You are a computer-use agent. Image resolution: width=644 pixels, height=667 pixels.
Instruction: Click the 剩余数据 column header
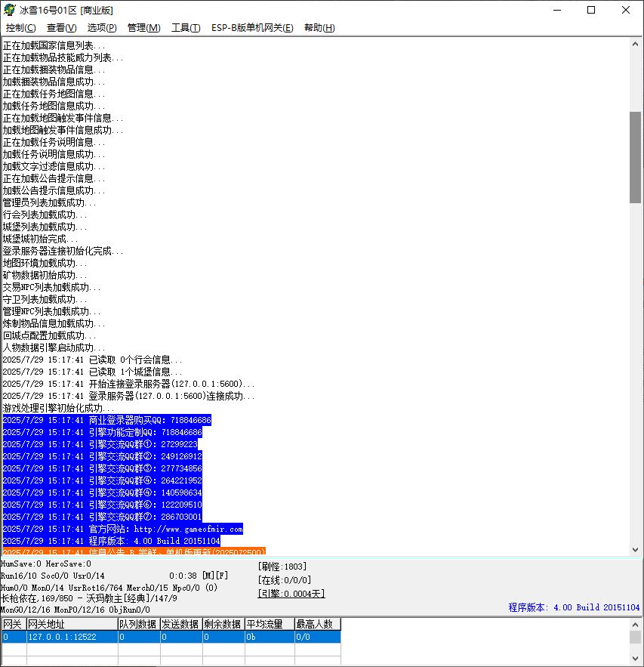click(x=223, y=624)
